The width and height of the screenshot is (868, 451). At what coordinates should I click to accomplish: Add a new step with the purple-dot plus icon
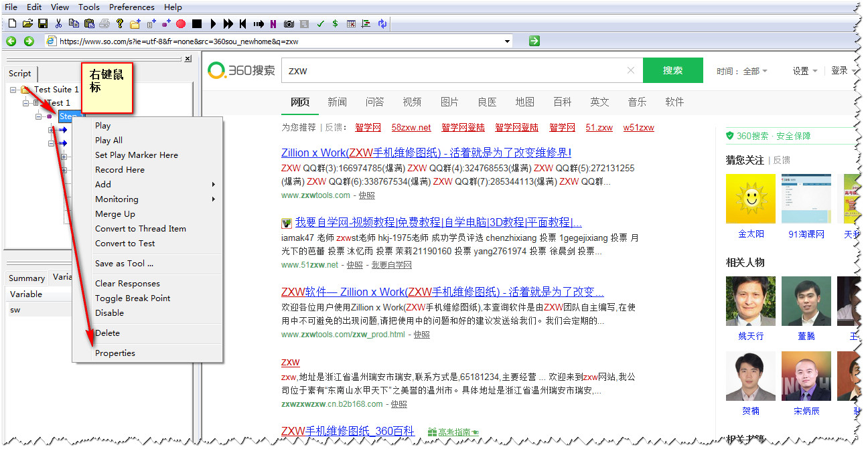click(166, 23)
